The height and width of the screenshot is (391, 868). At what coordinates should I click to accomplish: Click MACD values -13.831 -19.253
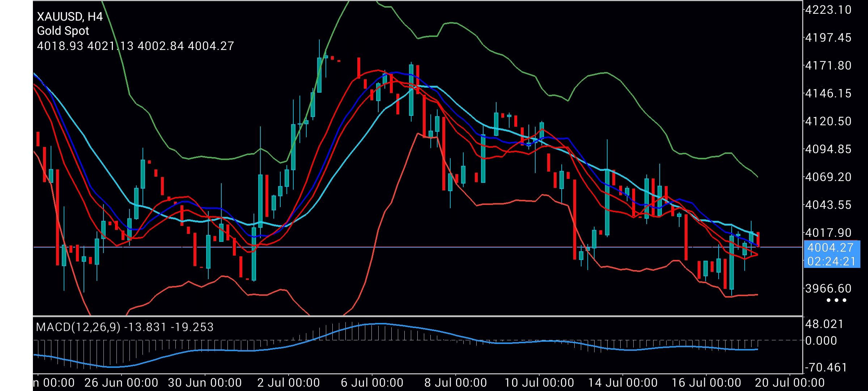169,327
